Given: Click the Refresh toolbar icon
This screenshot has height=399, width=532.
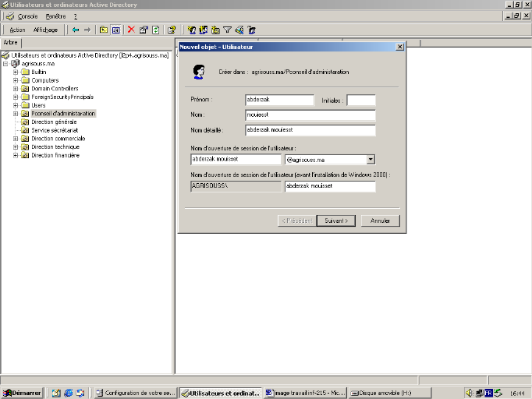Looking at the screenshot, I should point(156,30).
